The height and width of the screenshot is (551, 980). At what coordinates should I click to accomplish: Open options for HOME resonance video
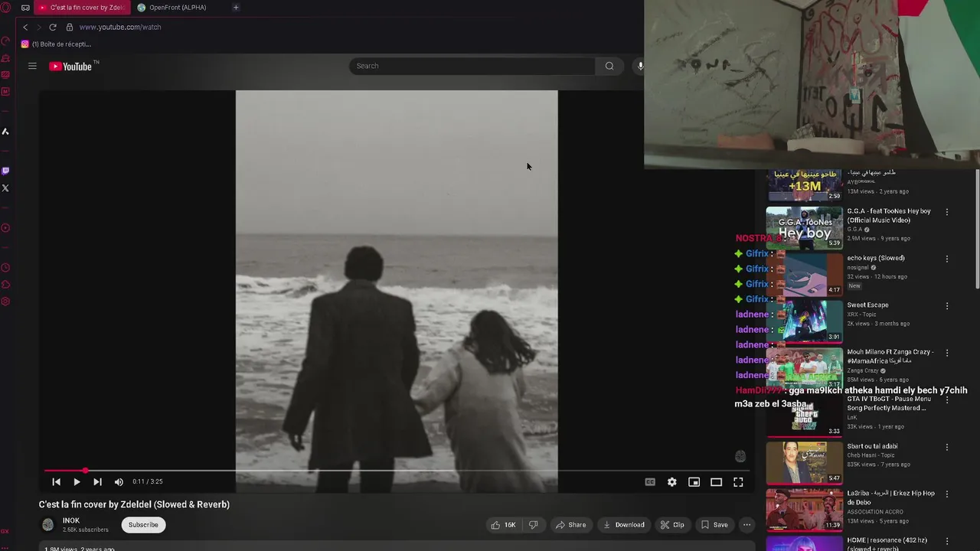click(x=947, y=541)
